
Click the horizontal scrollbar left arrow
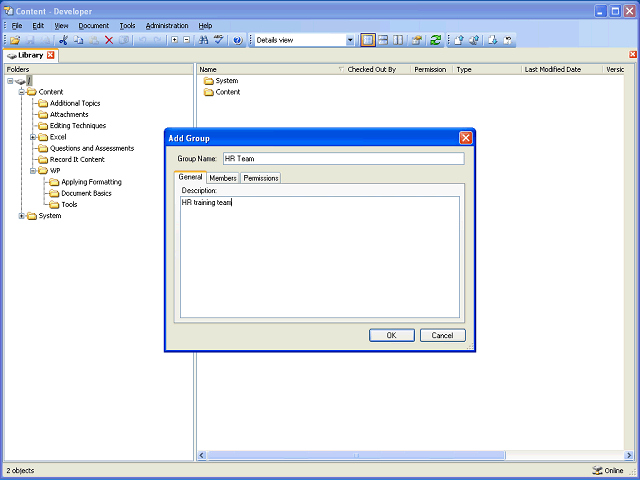[x=202, y=455]
